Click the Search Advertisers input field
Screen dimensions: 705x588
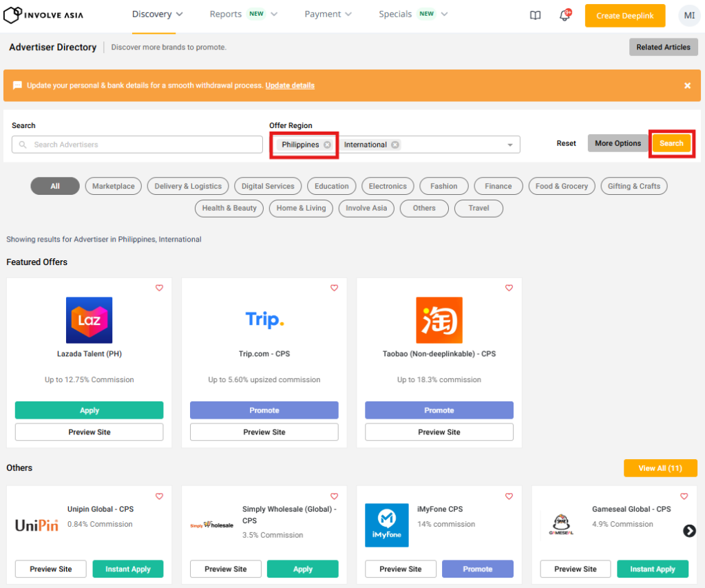point(138,145)
